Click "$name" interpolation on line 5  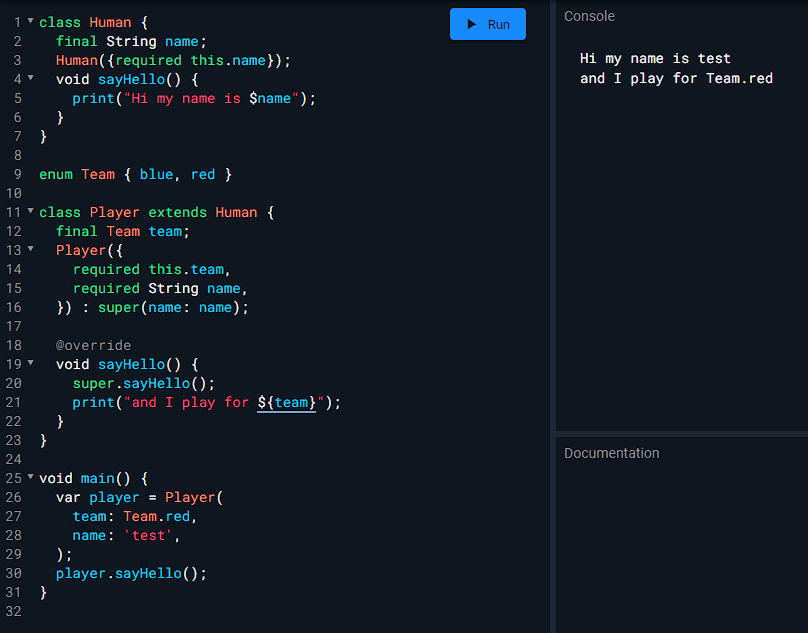coord(270,98)
